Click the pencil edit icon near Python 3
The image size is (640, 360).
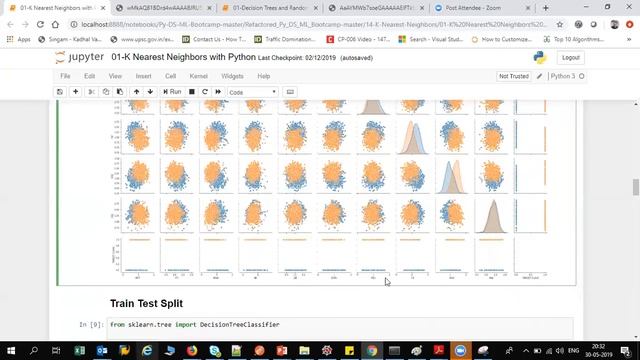(540, 76)
